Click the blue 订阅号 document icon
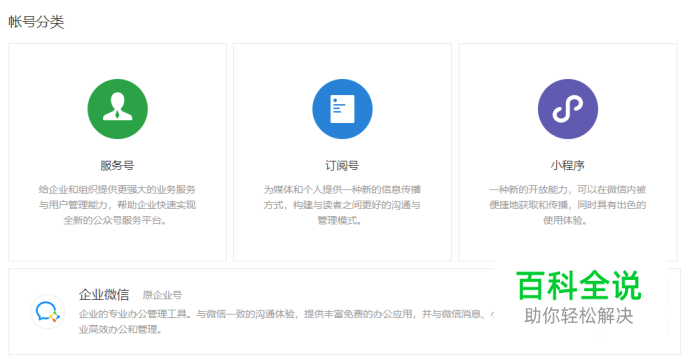 point(342,109)
